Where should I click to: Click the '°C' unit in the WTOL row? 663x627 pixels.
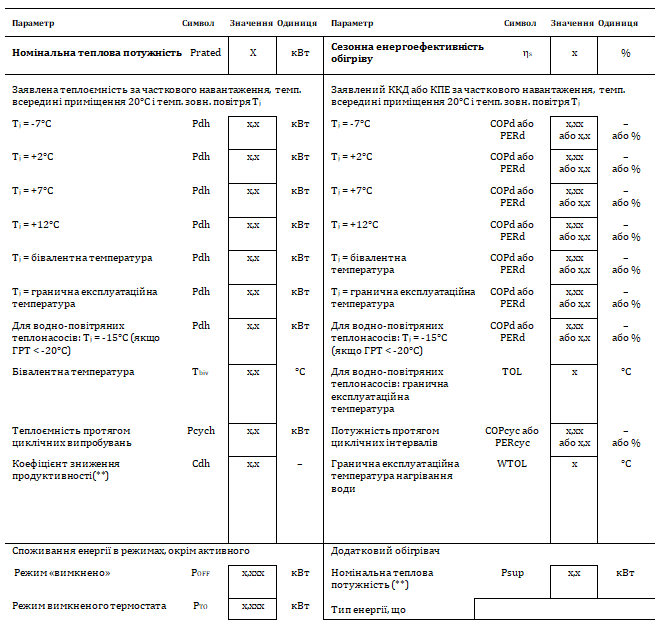point(626,464)
